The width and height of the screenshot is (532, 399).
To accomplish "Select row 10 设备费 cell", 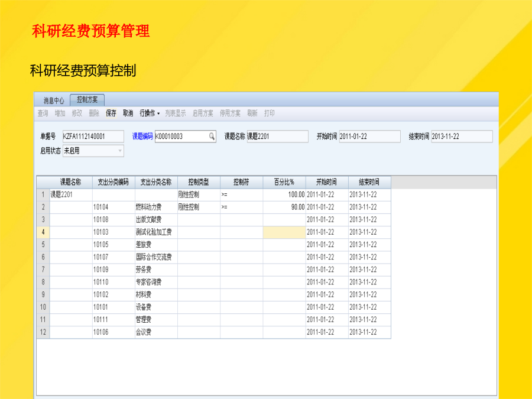I will tap(156, 307).
